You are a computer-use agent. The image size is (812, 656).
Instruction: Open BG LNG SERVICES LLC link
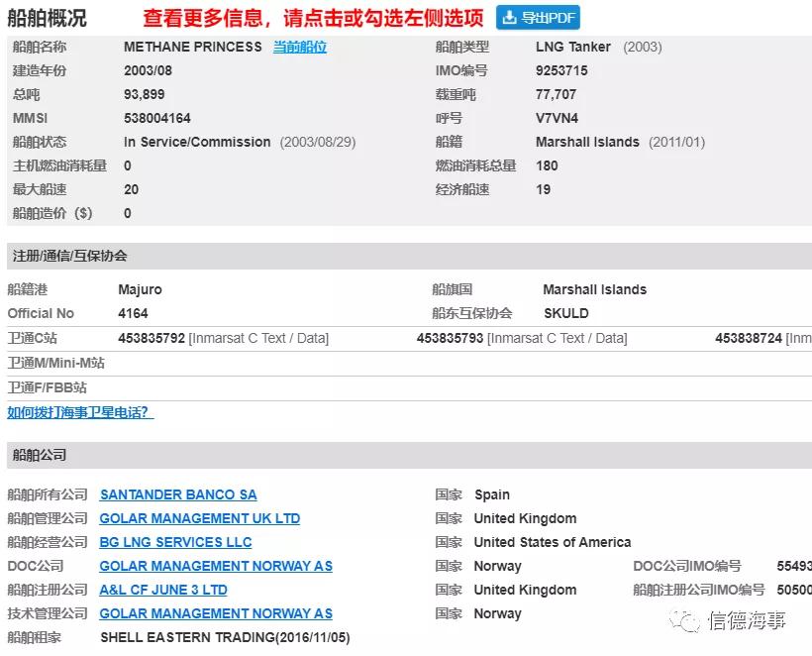(x=175, y=542)
